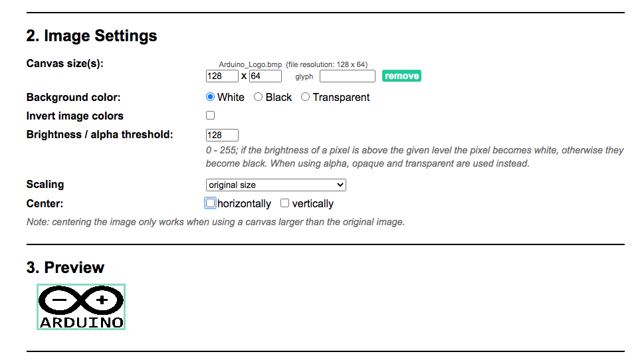Click the empty glyph input field
638x364 pixels.
click(348, 76)
